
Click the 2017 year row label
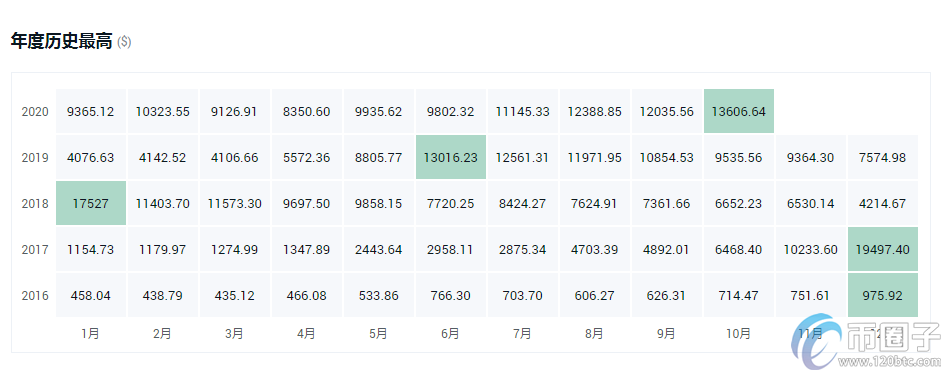pos(35,249)
